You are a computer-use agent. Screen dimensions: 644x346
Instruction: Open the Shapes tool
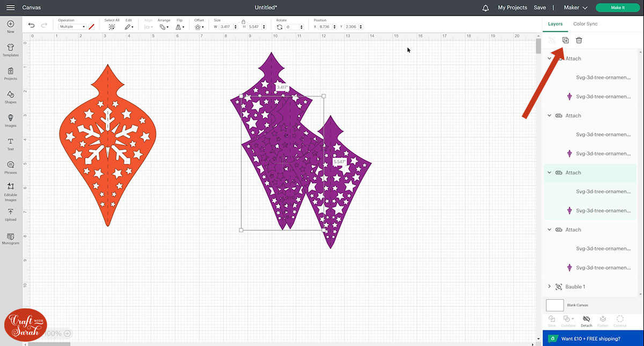pos(10,96)
